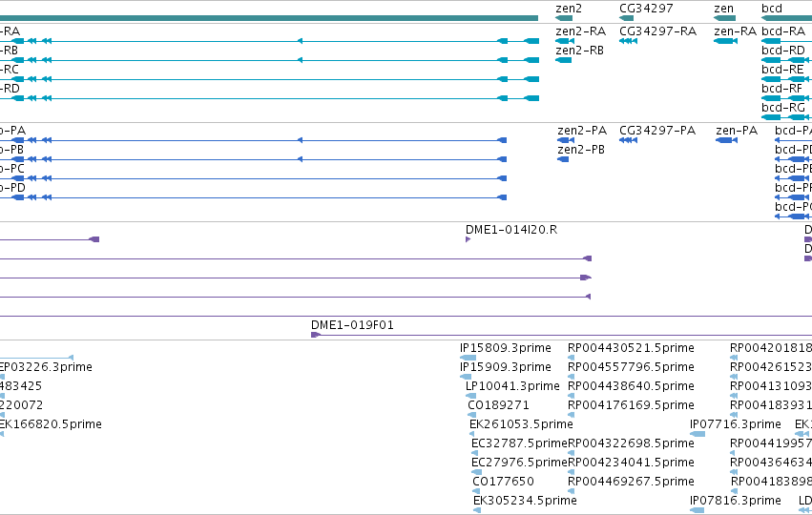Click the zen2 gene label
This screenshot has height=515, width=812.
pos(569,9)
